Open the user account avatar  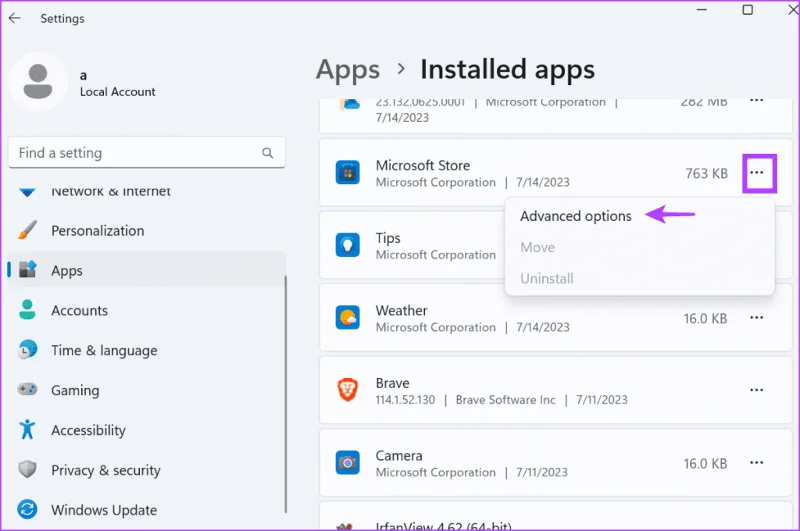click(x=38, y=82)
